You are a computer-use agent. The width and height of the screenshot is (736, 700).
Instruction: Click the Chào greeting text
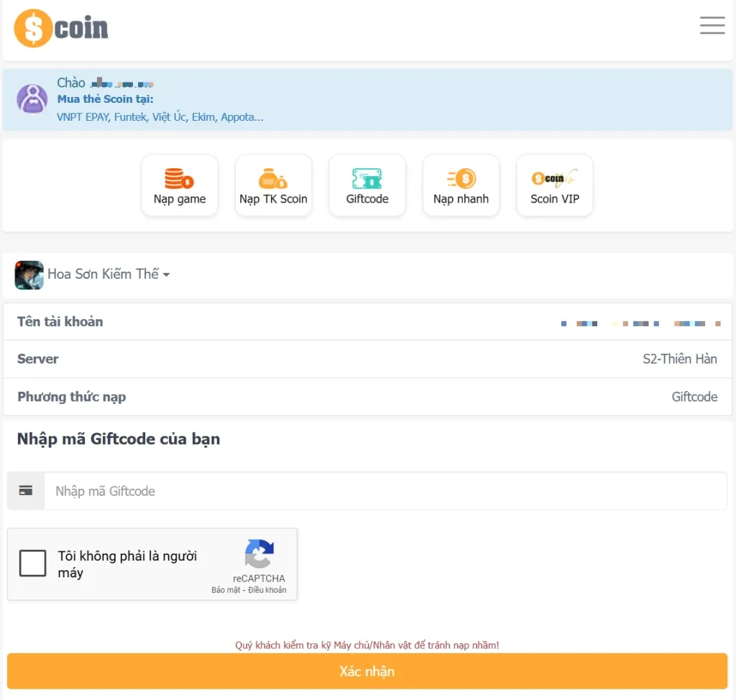click(71, 83)
